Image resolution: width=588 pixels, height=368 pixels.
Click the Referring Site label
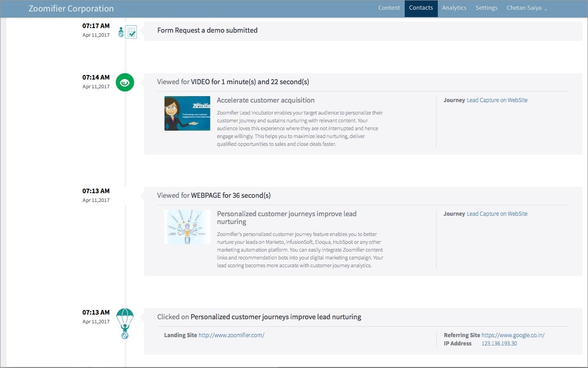point(462,335)
